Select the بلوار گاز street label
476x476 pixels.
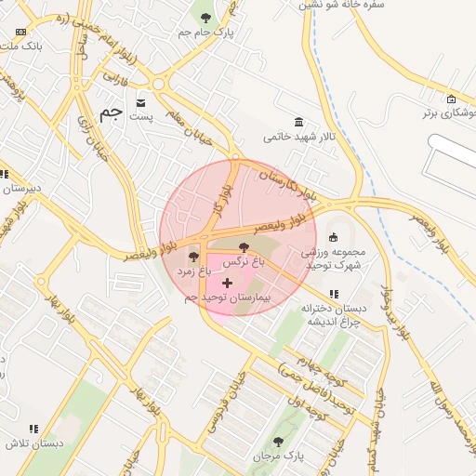pos(222,201)
